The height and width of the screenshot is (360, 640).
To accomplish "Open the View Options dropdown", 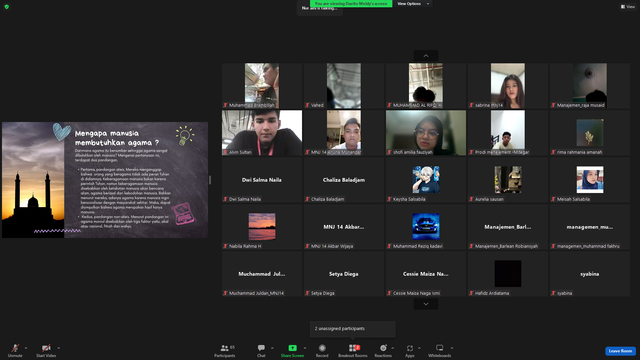I will coord(413,4).
